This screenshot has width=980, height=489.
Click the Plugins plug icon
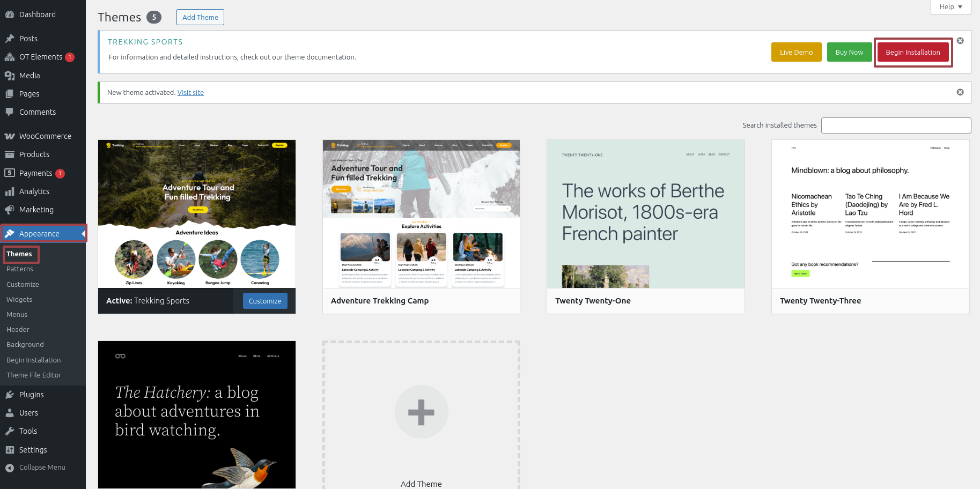[10, 395]
